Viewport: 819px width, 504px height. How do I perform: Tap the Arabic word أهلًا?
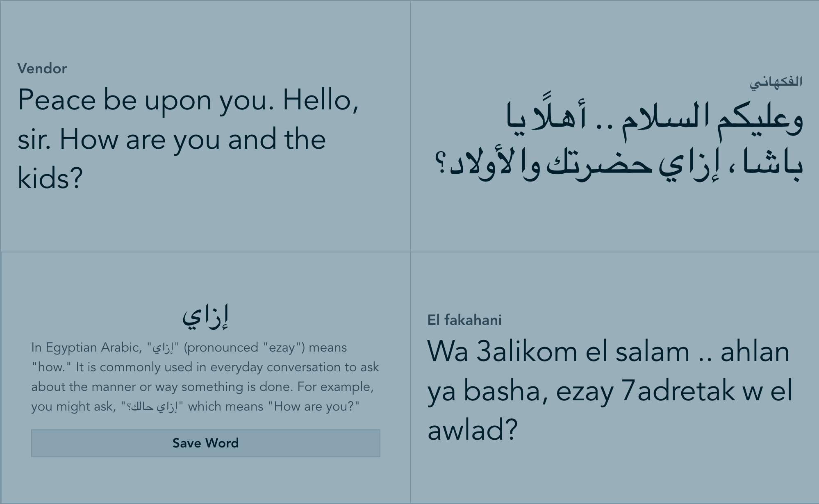point(560,119)
